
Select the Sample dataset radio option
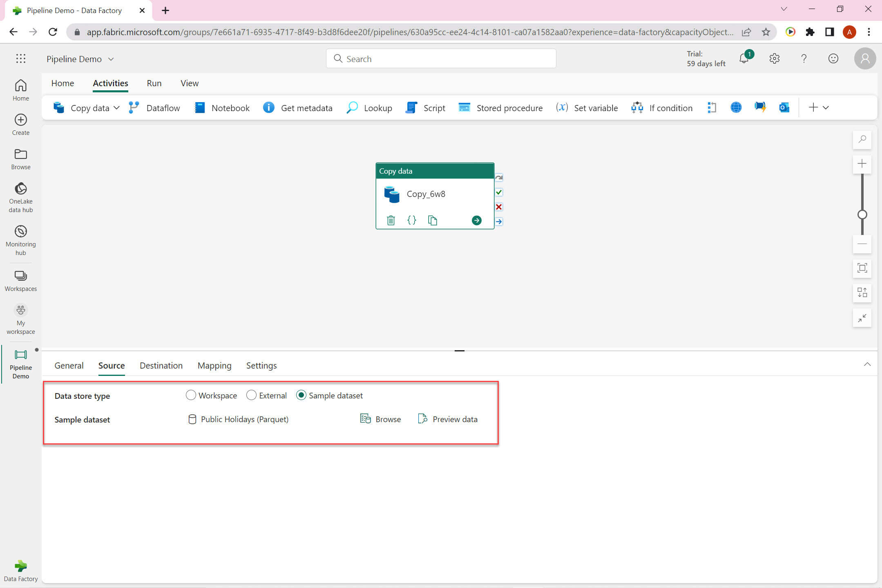(x=301, y=395)
